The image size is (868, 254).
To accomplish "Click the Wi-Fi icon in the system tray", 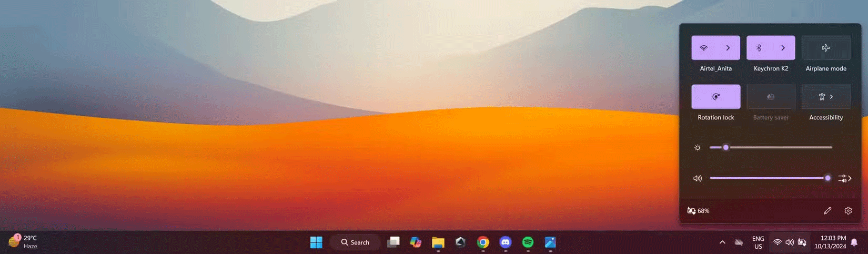I will click(777, 242).
